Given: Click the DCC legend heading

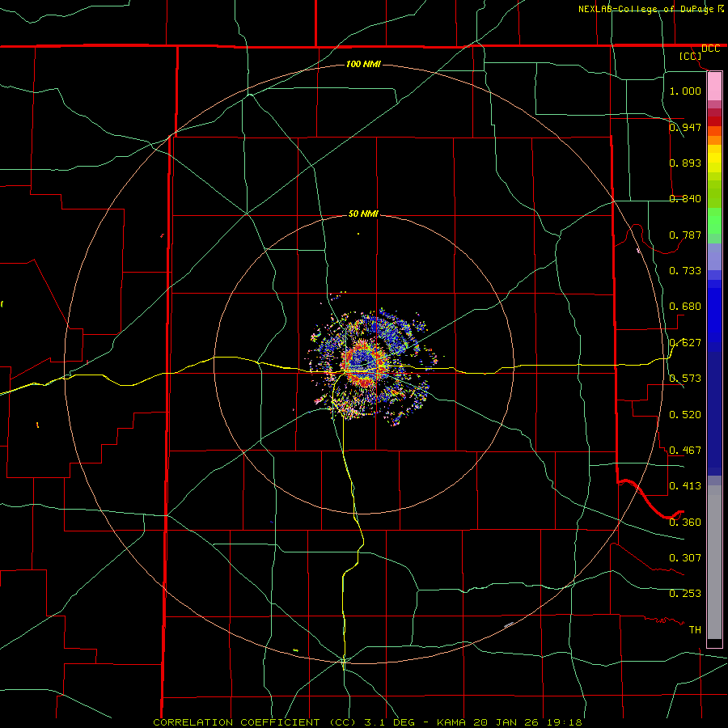Looking at the screenshot, I should pos(710,49).
